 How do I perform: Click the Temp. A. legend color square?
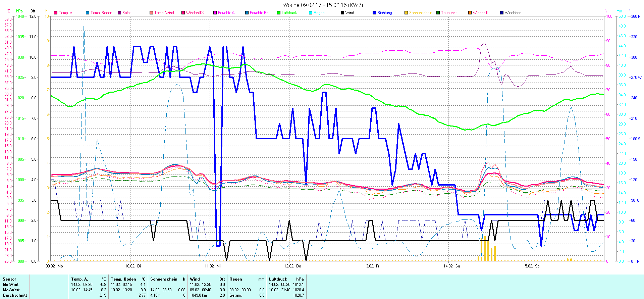56,13
